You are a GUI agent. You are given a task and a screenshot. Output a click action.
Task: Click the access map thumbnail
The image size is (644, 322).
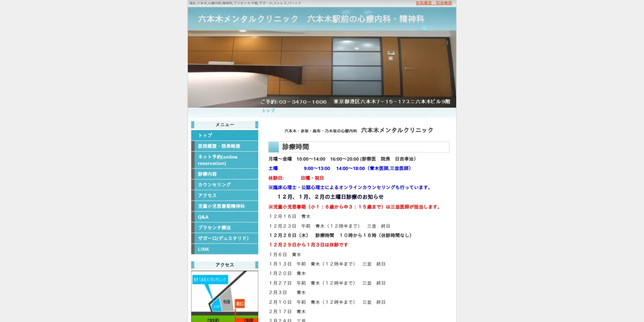point(224,296)
